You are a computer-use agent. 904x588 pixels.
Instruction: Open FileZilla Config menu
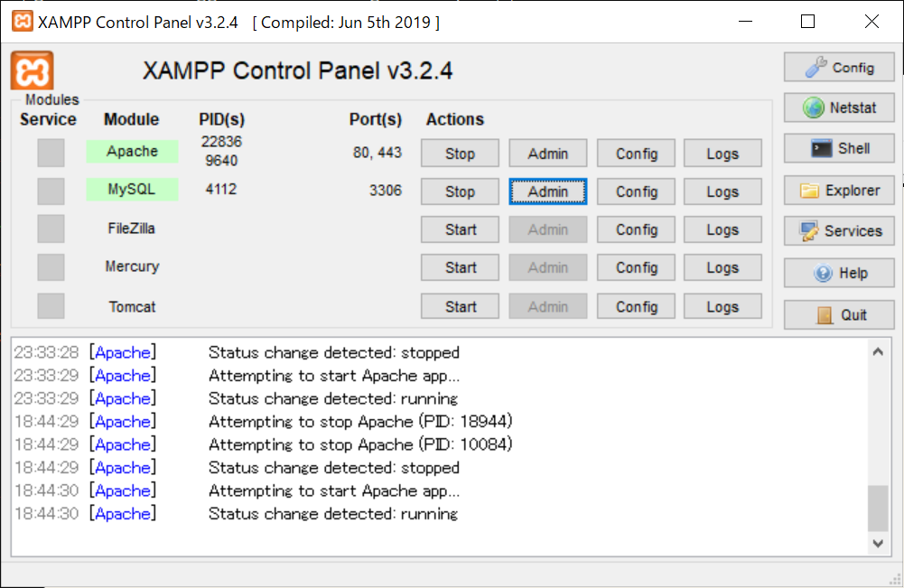(x=636, y=229)
